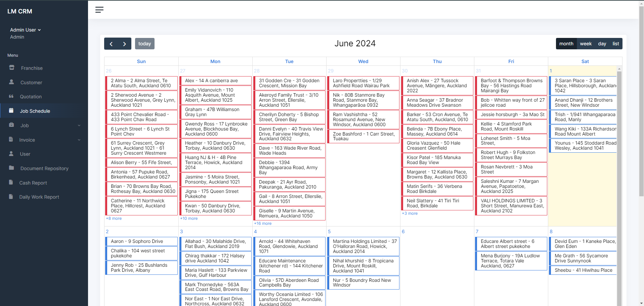Click the Sat column header
The width and height of the screenshot is (644, 306).
[x=585, y=61]
